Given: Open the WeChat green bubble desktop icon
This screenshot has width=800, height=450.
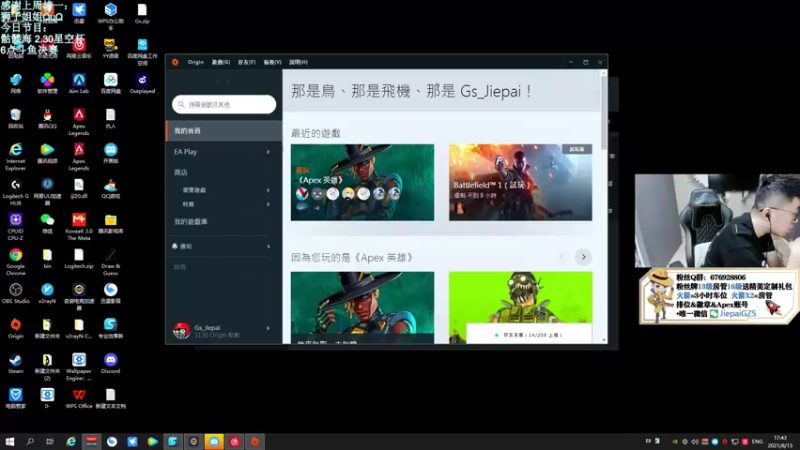Looking at the screenshot, I should [x=47, y=223].
